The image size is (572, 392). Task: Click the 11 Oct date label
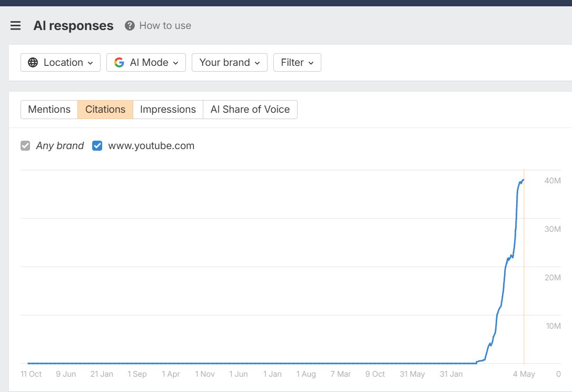[x=31, y=374]
